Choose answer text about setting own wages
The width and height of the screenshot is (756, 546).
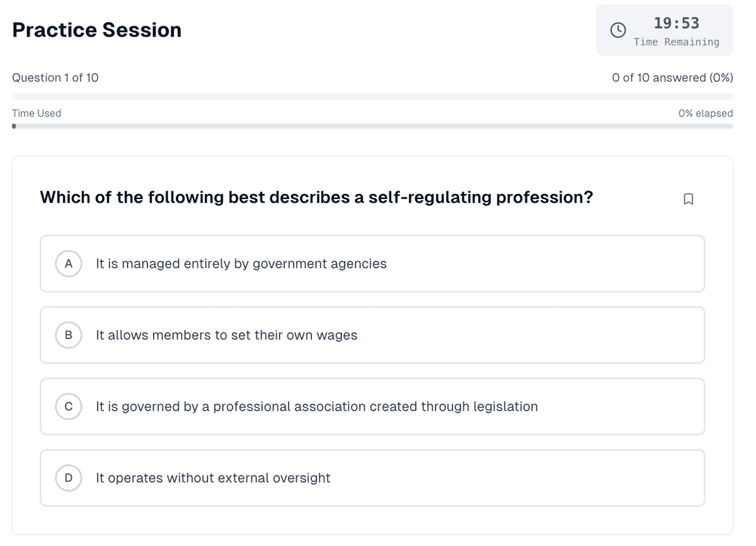[226, 335]
